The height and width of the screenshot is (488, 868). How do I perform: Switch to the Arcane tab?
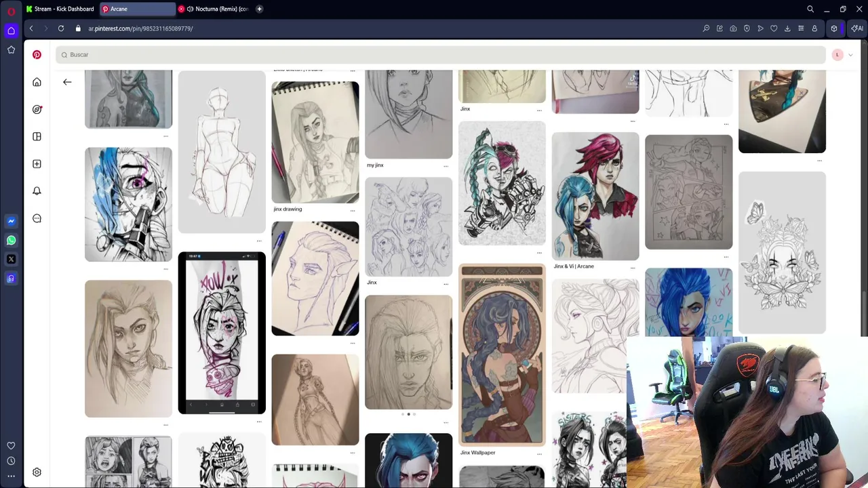(x=137, y=9)
